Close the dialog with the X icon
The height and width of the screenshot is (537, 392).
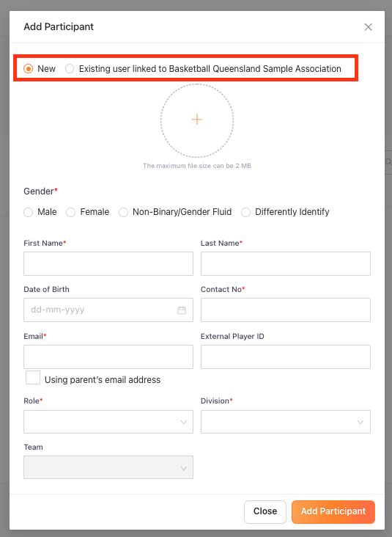368,27
